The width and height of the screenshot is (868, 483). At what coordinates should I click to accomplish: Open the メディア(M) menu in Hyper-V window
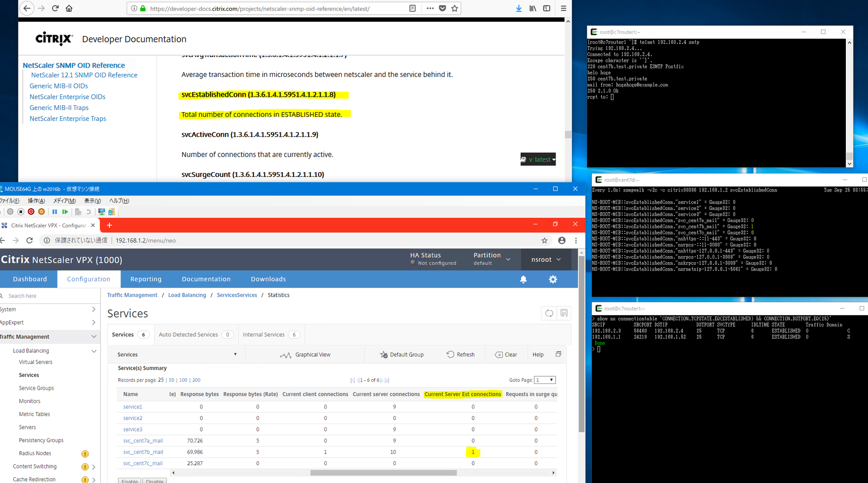64,201
